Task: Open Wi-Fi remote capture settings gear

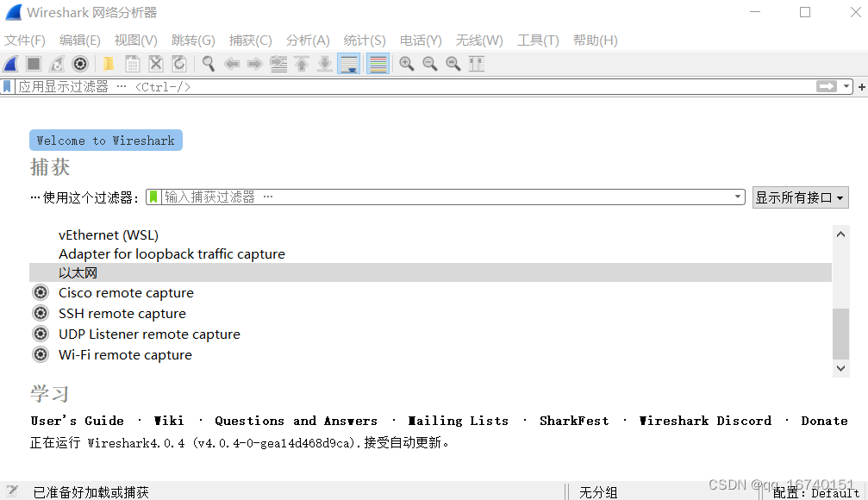Action: 41,354
